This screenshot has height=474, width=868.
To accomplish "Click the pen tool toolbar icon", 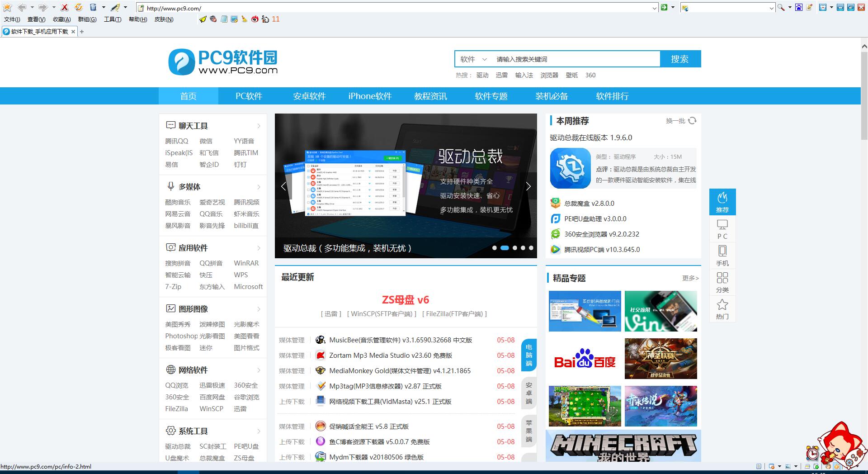I will coord(115,7).
